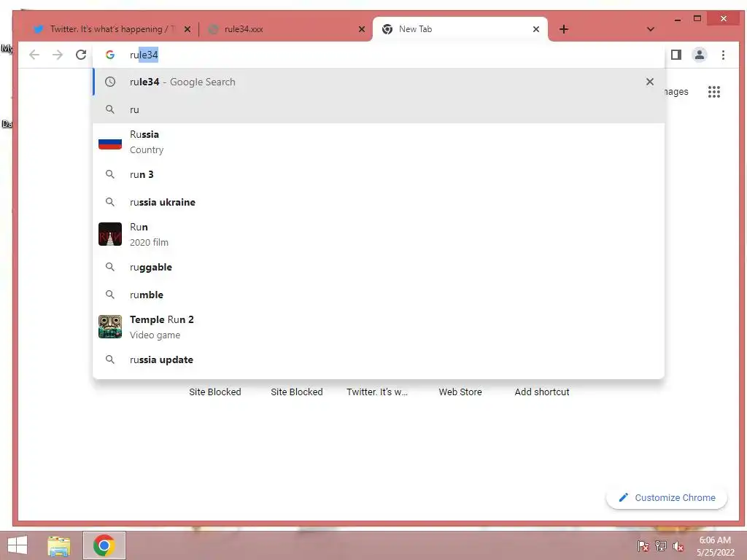This screenshot has width=747, height=560.
Task: Click the browser forward arrow
Action: pyautogui.click(x=58, y=55)
